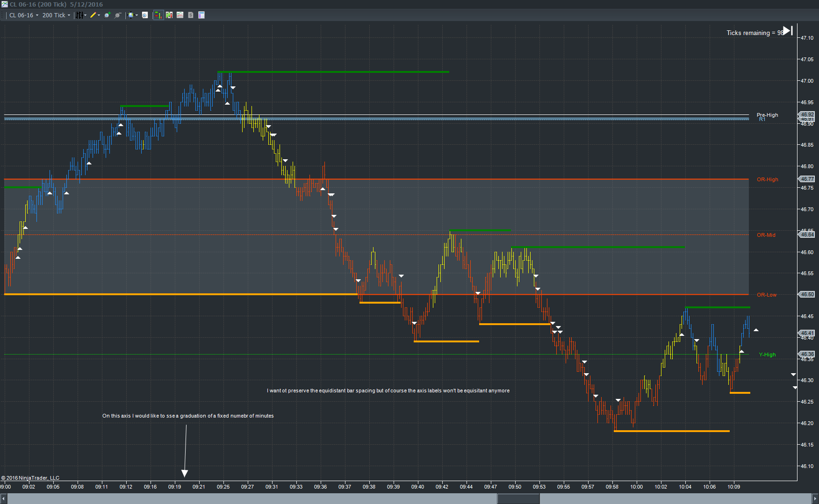Toggle the Chart Trader icon
Screen dimensions: 819x504
158,15
